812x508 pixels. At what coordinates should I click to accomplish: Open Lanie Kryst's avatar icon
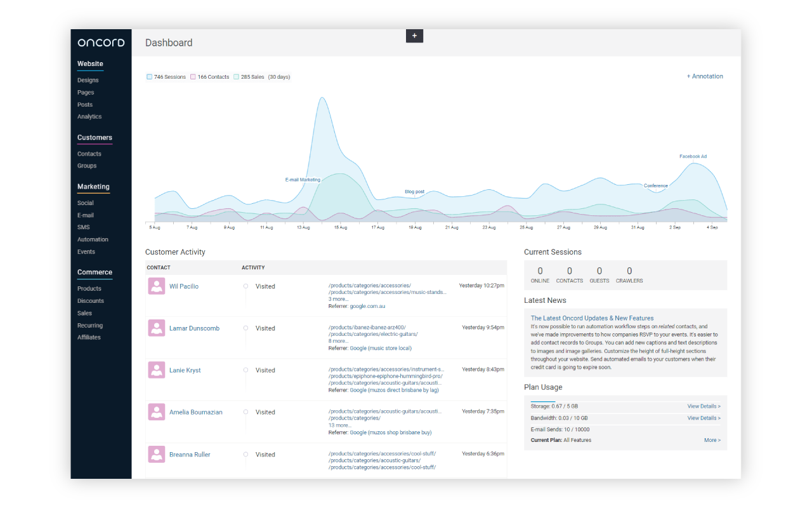pos(157,370)
